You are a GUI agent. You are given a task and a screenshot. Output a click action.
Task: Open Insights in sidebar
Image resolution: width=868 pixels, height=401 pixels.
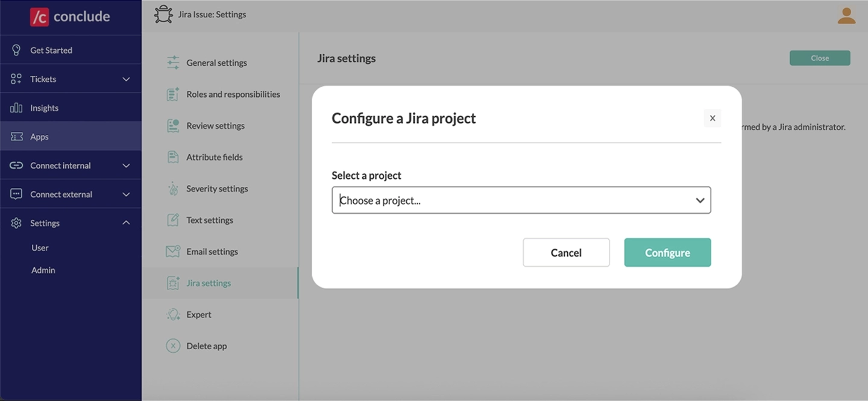pyautogui.click(x=71, y=108)
